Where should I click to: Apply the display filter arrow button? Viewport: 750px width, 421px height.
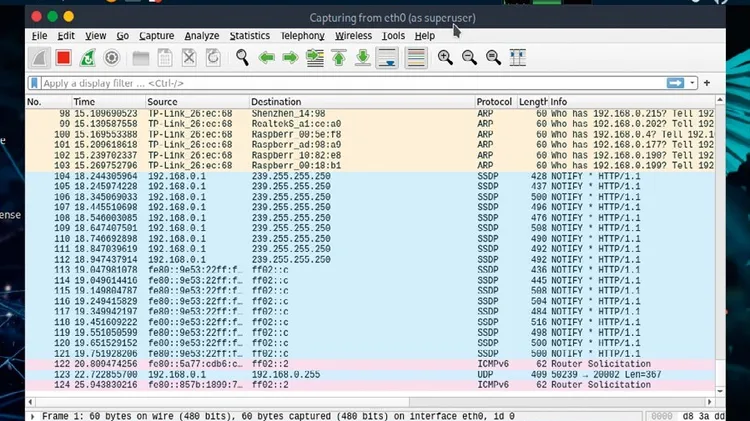coord(675,83)
